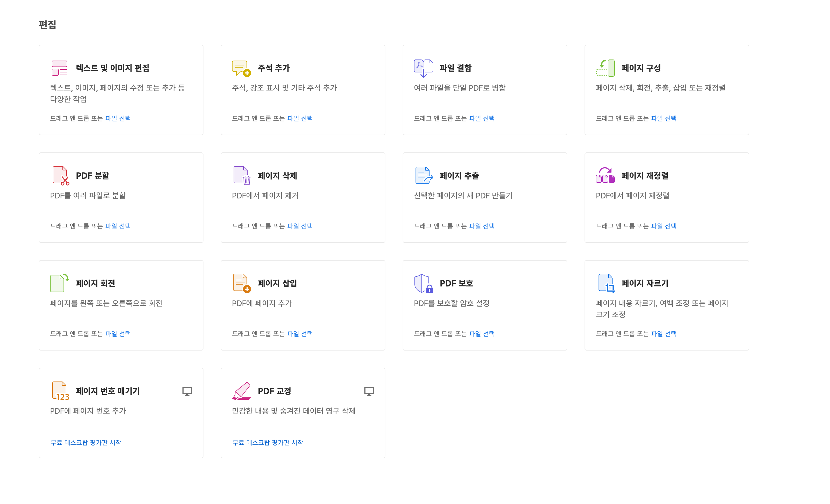
Task: Click the PDF 보호 shield lock icon
Action: [423, 283]
